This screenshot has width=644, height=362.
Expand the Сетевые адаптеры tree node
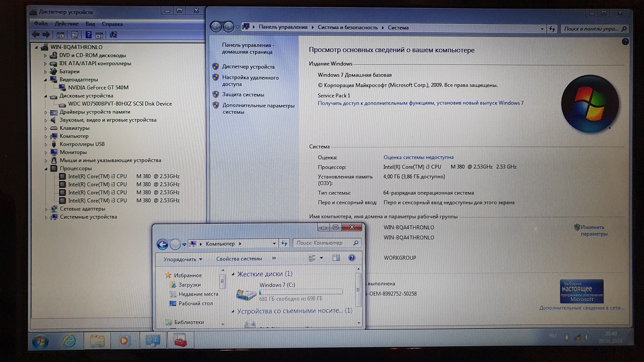pos(46,209)
